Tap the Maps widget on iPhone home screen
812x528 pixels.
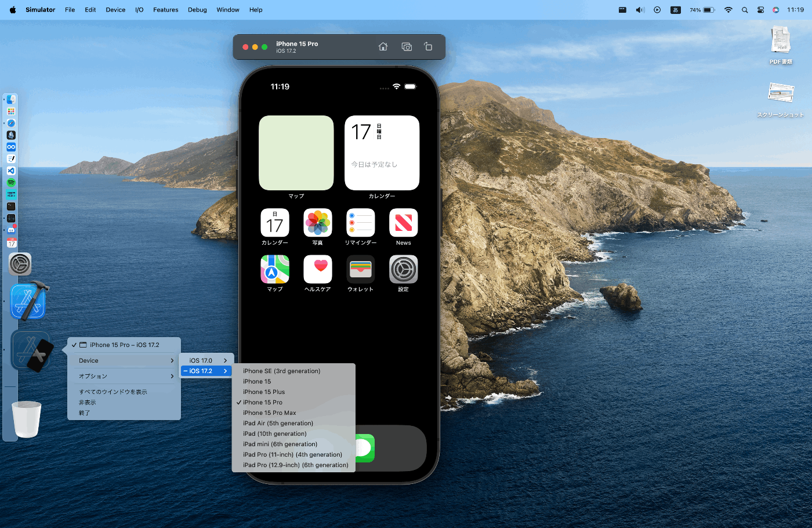(x=296, y=153)
